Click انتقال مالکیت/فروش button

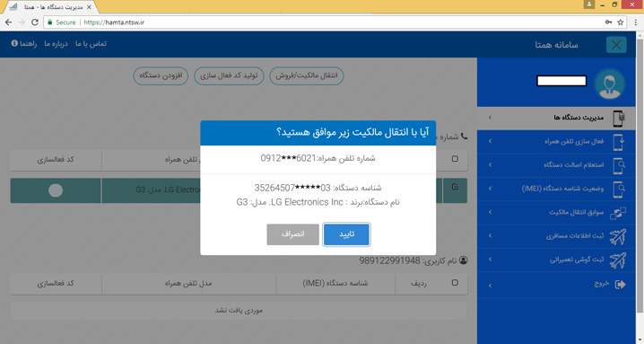tap(307, 75)
